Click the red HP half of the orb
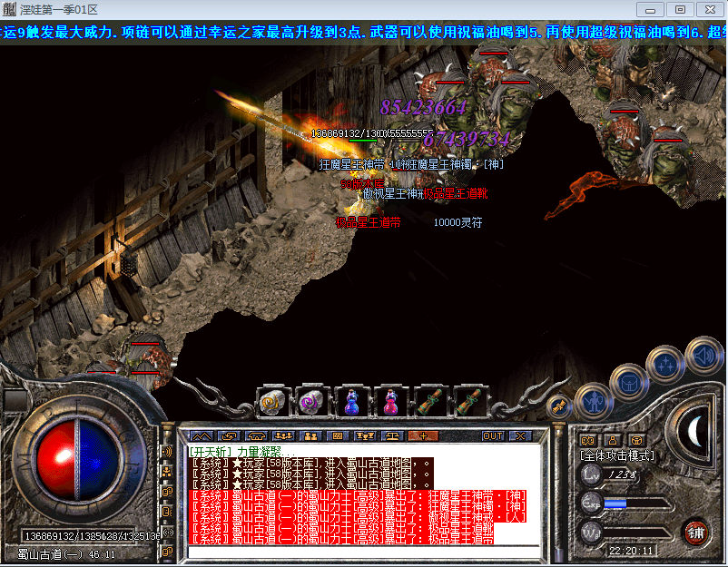This screenshot has height=567, width=728. pyautogui.click(x=55, y=460)
